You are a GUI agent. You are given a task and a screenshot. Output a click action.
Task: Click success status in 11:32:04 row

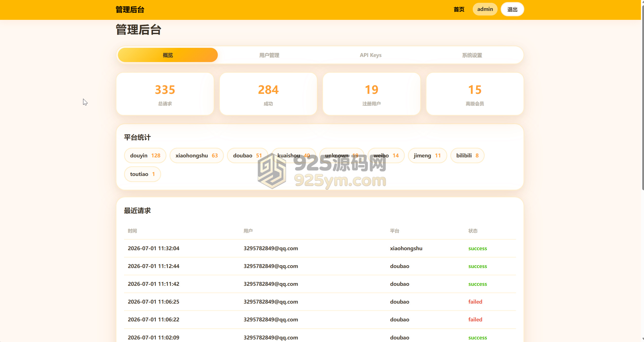point(478,249)
